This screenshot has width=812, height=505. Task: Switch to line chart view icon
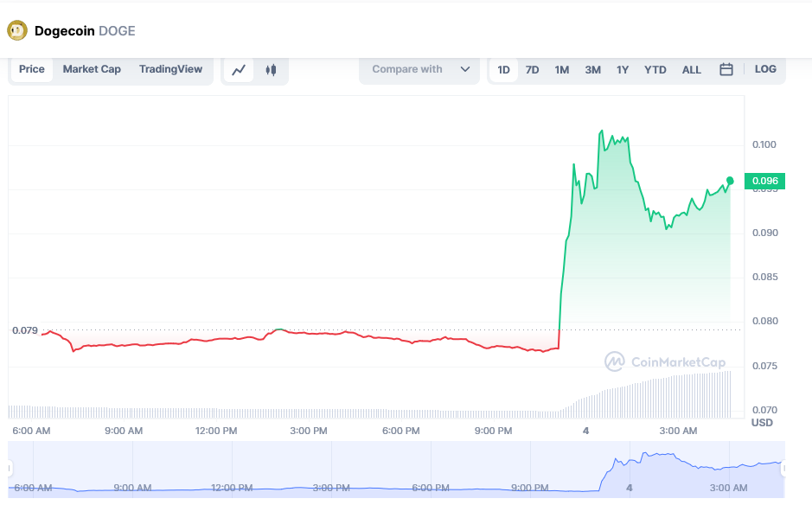[x=239, y=70]
